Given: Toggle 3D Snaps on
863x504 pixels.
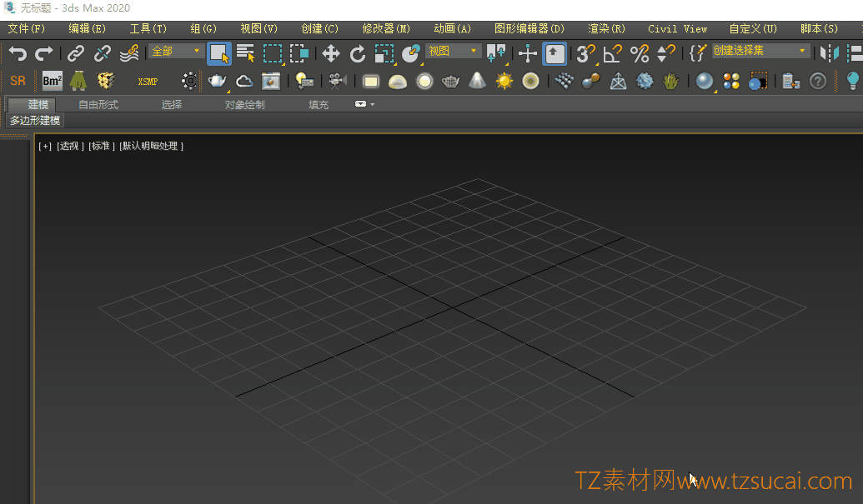Looking at the screenshot, I should point(586,54).
